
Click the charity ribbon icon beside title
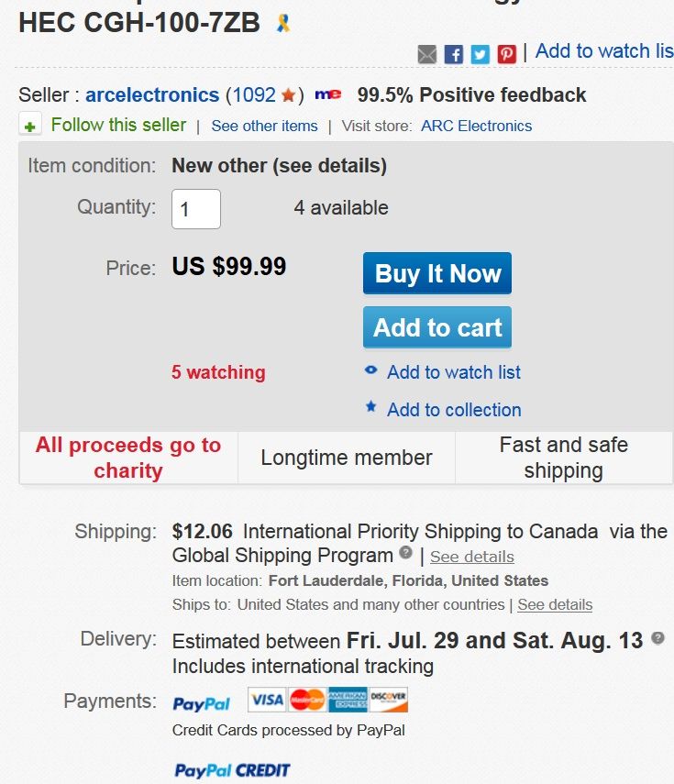(x=283, y=23)
